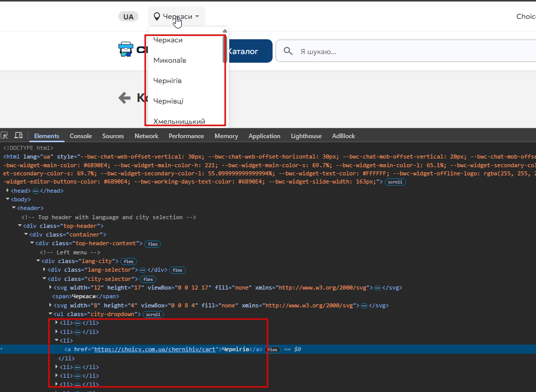Expand the head element
Image resolution: width=536 pixels, height=392 pixels.
pos(8,191)
